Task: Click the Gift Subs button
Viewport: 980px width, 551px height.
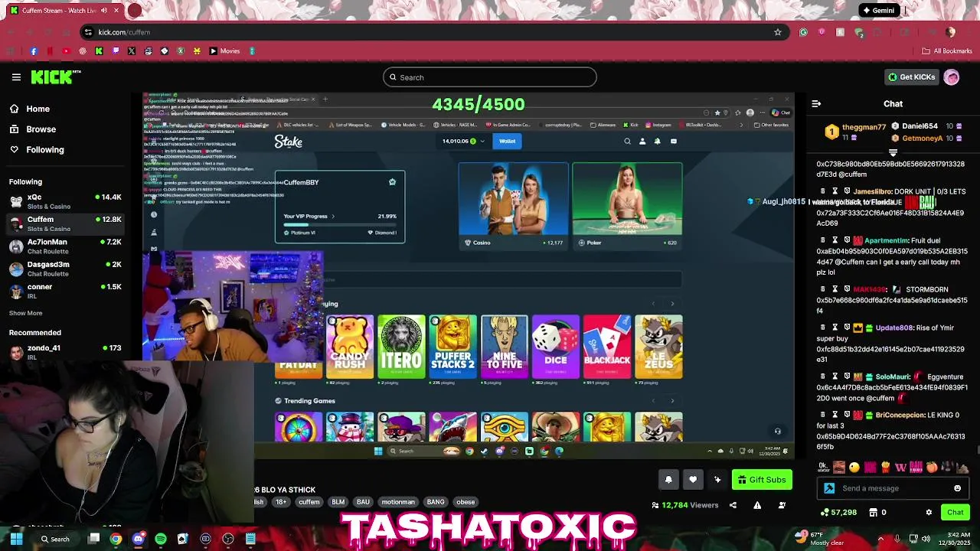Action: click(762, 480)
